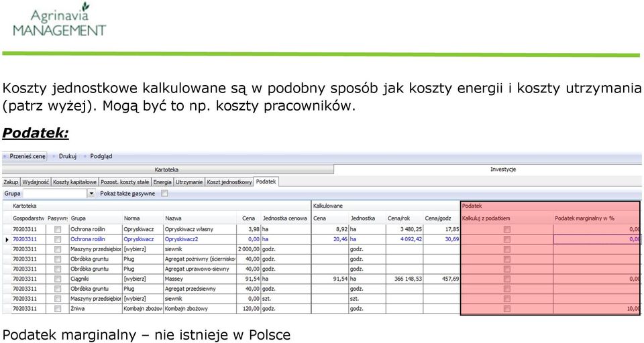Click the 4 092,42 Cena/rok cell
The width and height of the screenshot is (644, 343).
[x=405, y=239]
